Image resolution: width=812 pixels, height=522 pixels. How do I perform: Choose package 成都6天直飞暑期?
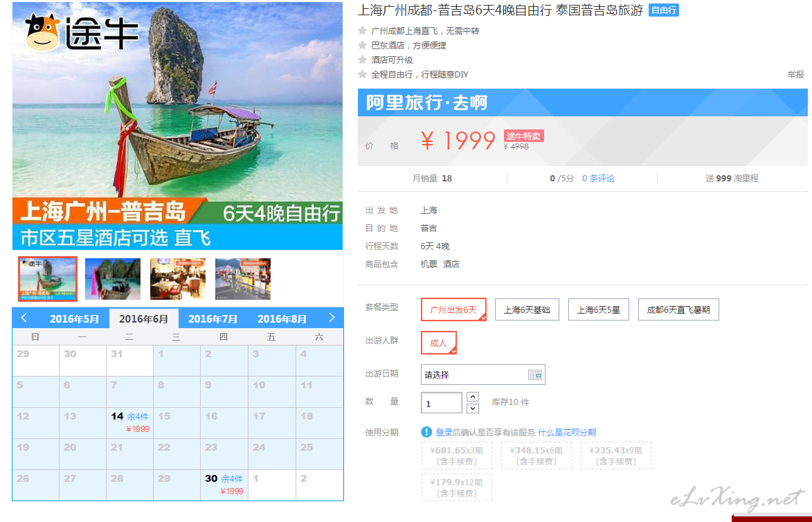[678, 309]
